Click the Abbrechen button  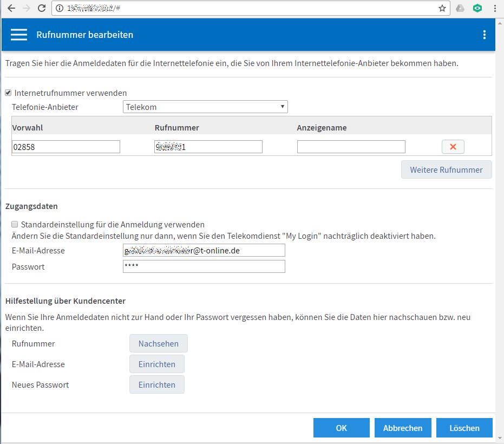pos(403,428)
